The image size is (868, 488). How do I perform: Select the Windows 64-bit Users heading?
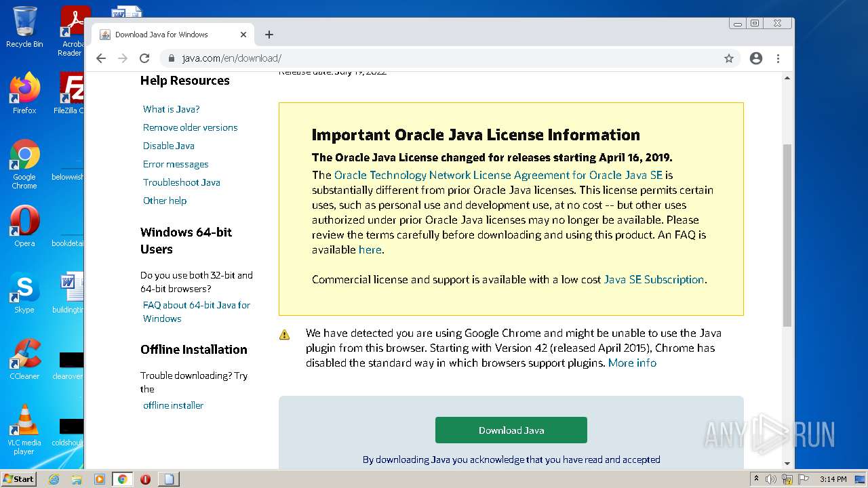coord(186,241)
